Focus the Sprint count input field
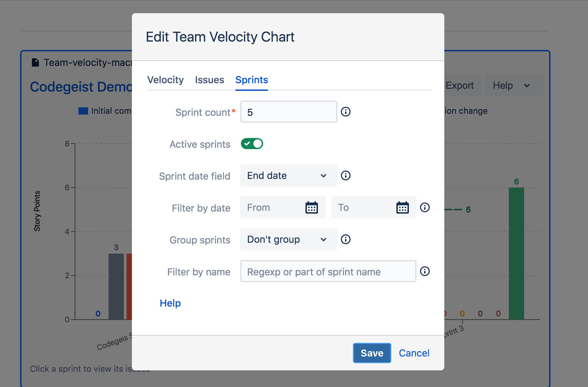This screenshot has width=588, height=387. pos(289,112)
